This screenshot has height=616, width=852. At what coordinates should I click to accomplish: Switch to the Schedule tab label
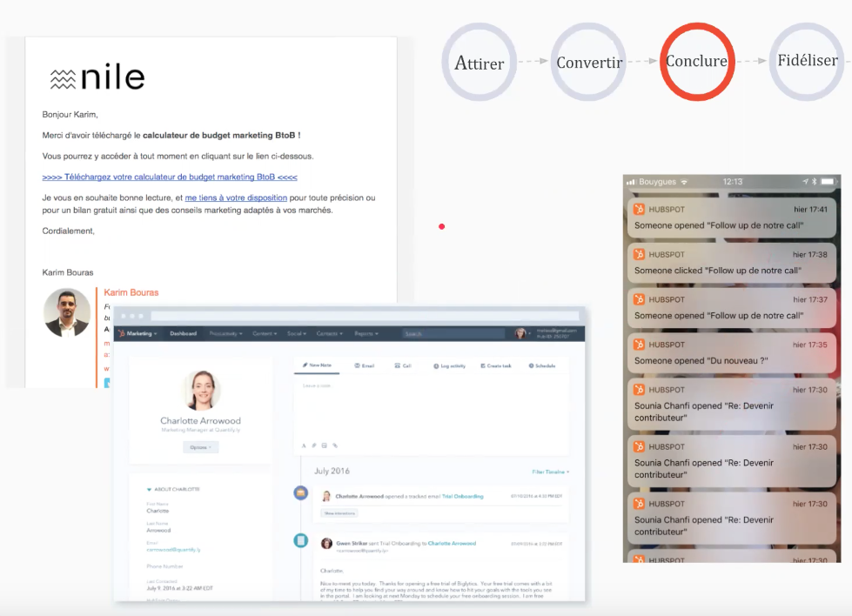tap(546, 366)
